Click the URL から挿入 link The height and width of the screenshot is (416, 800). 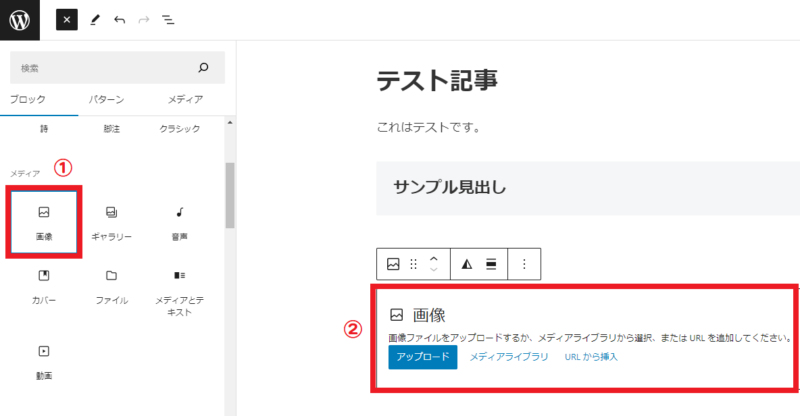(x=591, y=357)
